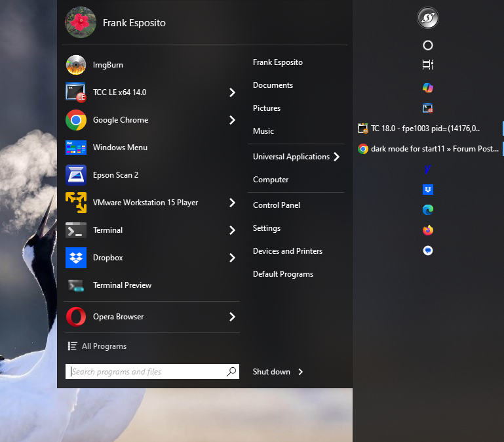504x442 pixels.
Task: Open Documents folder
Action: point(273,85)
